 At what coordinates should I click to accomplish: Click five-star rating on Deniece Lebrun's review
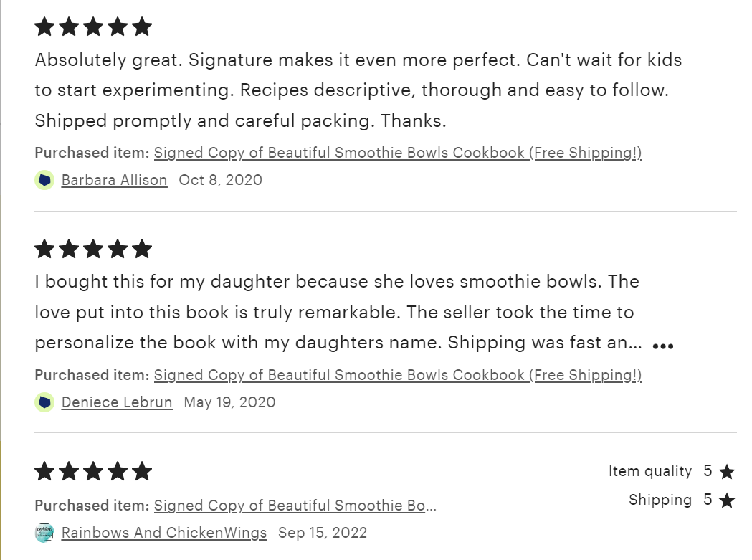point(93,250)
